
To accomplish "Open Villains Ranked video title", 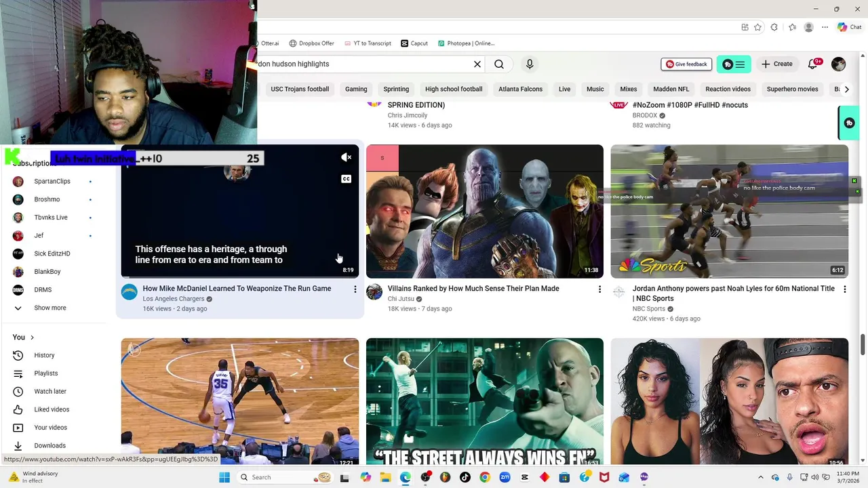I will tap(473, 289).
